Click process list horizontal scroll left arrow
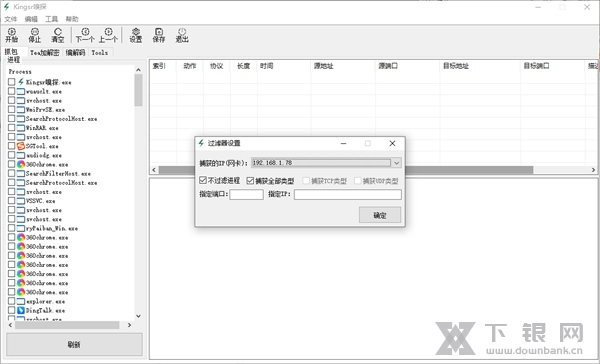600x364 pixels. 11,325
